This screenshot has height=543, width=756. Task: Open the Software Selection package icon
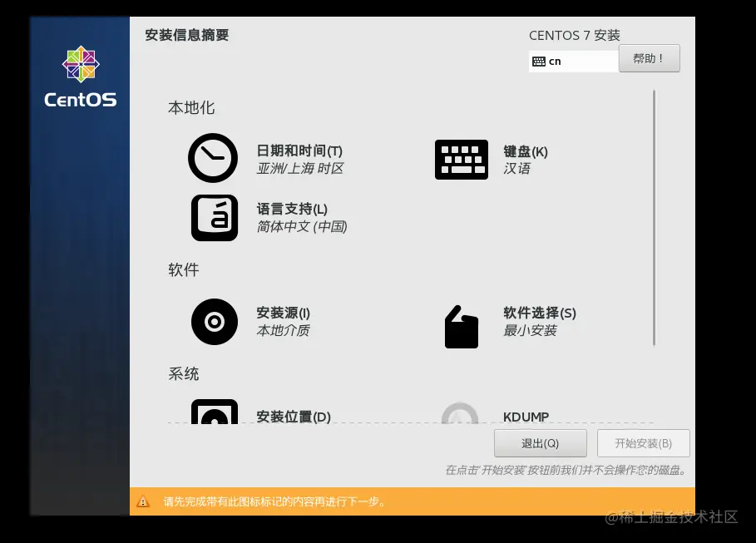tap(462, 327)
